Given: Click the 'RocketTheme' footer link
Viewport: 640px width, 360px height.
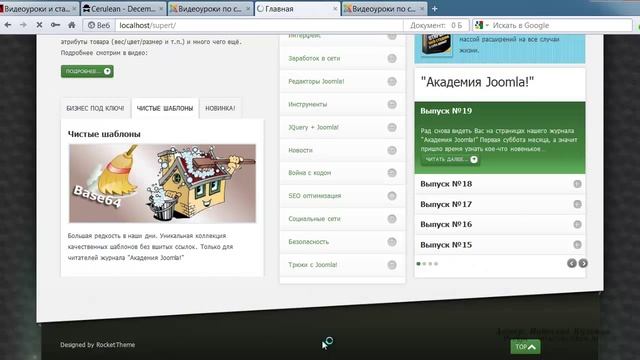Looking at the screenshot, I should [116, 345].
